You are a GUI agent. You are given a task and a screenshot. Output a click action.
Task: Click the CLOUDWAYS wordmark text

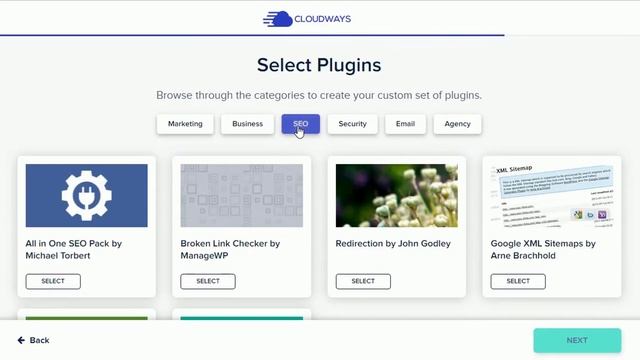tap(322, 19)
